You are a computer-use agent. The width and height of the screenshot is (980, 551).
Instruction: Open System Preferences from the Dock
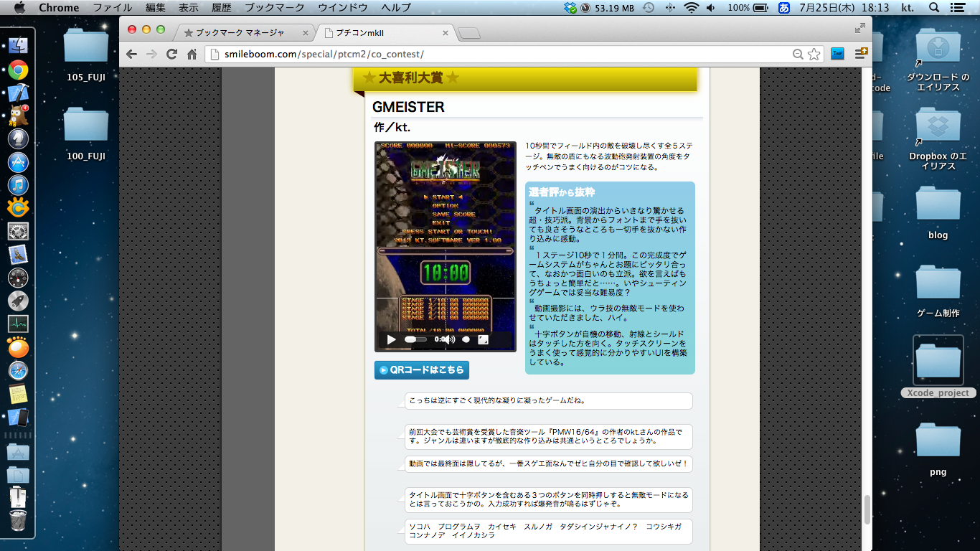[x=18, y=231]
